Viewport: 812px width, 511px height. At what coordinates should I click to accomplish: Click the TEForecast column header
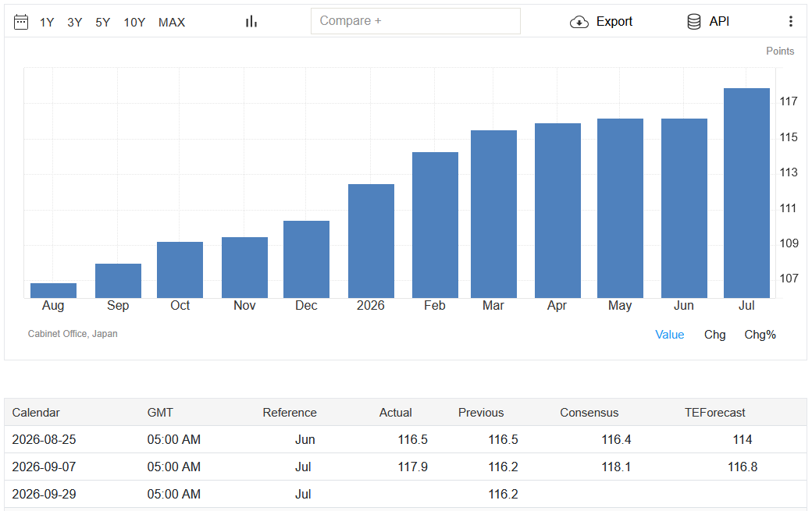coord(714,412)
